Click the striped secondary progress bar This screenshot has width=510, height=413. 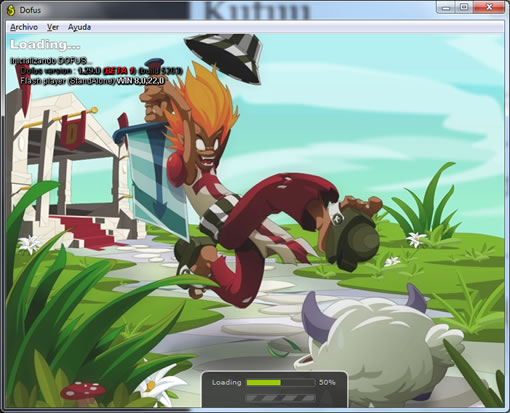click(x=281, y=398)
